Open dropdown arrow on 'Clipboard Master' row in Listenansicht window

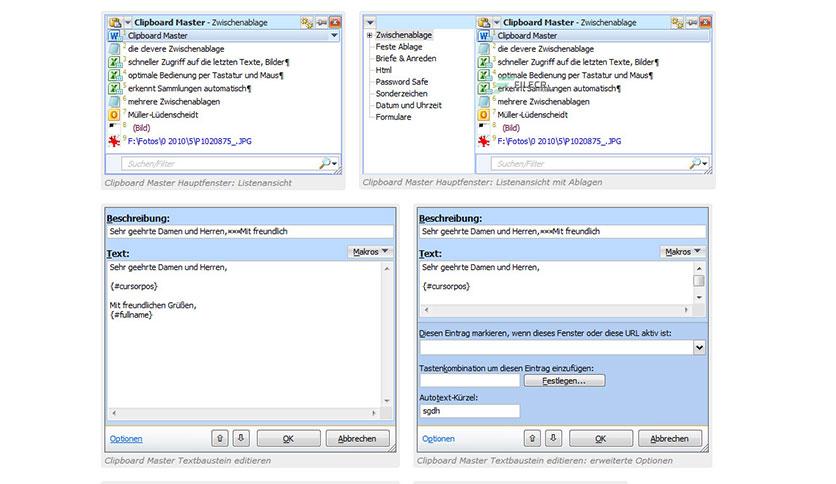(x=334, y=36)
